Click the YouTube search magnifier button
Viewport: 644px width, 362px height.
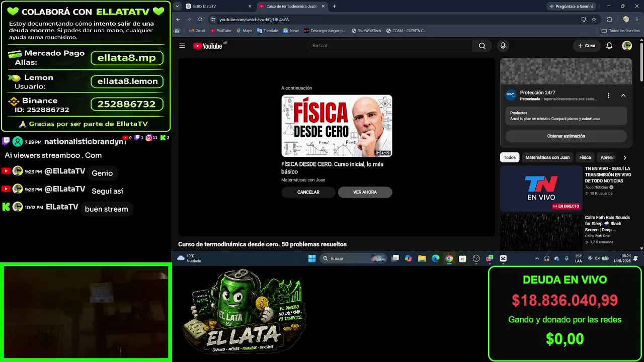482,46
